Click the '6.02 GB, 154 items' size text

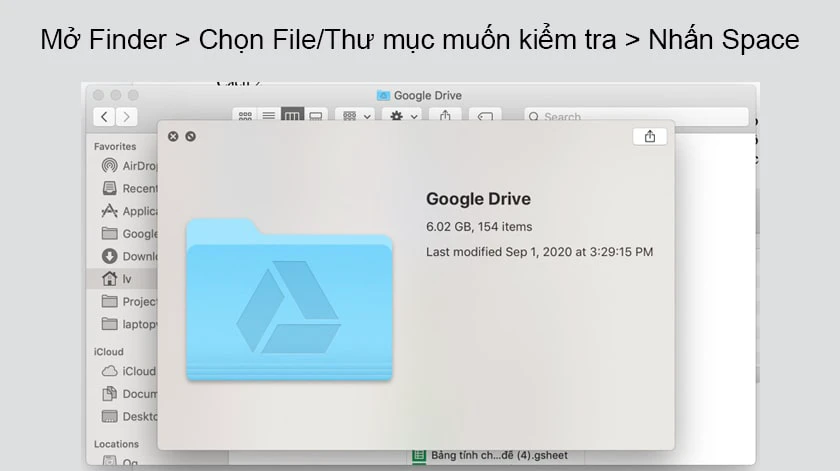pyautogui.click(x=479, y=227)
